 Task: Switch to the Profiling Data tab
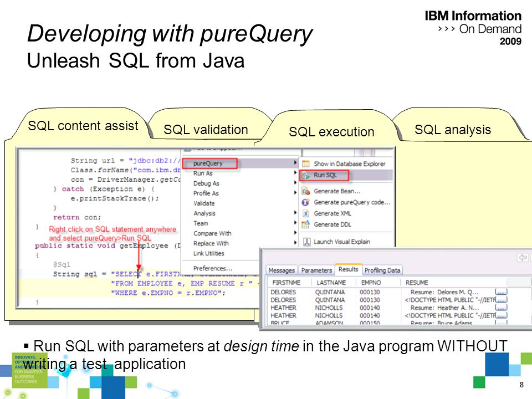382,270
